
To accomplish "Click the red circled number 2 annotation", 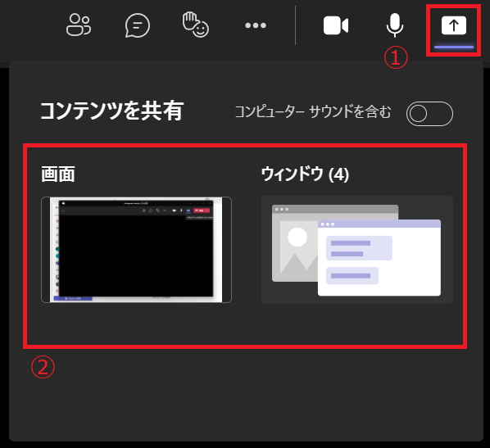I will 43,367.
